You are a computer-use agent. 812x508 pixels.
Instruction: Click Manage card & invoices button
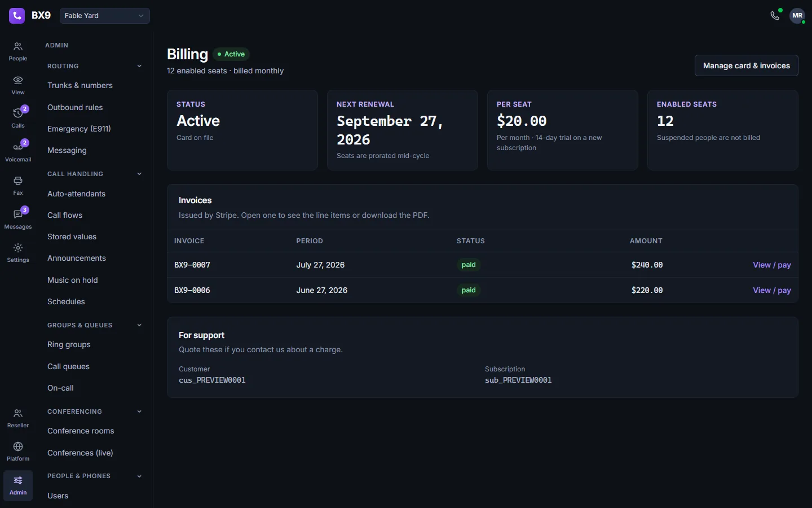[x=746, y=65]
